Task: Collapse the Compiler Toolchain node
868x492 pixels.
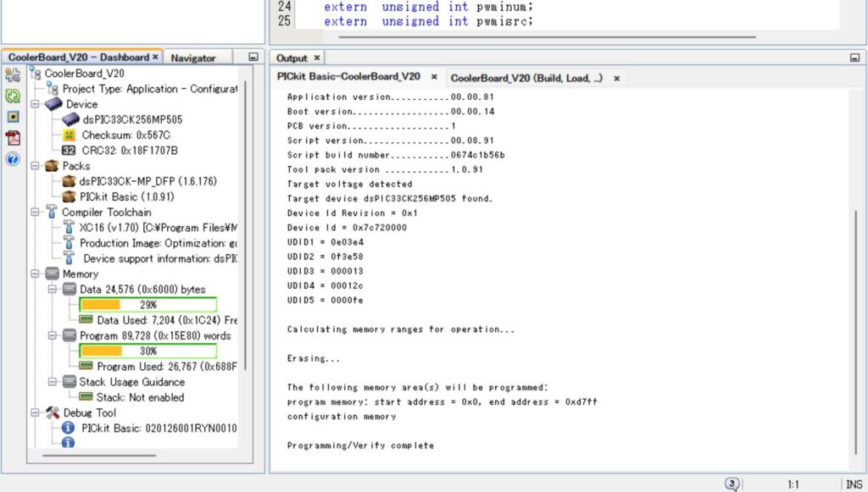Action: [35, 212]
